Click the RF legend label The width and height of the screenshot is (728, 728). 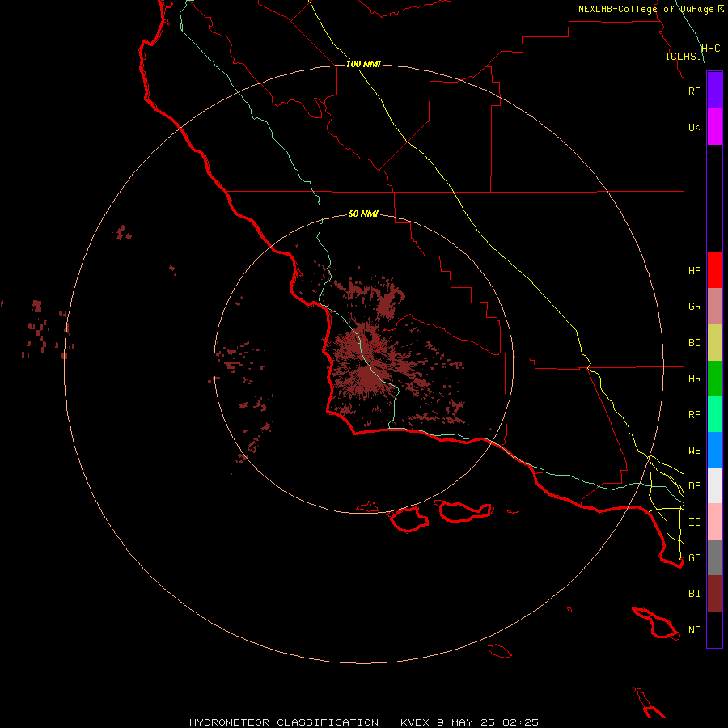coord(694,91)
